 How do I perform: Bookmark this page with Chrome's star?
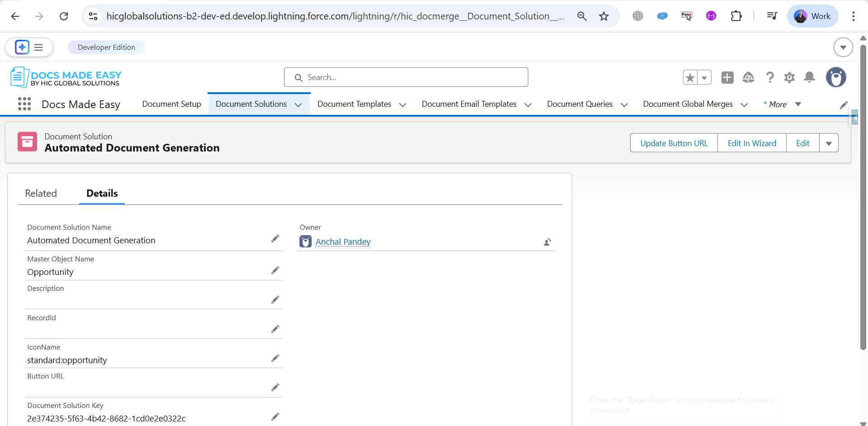click(603, 16)
